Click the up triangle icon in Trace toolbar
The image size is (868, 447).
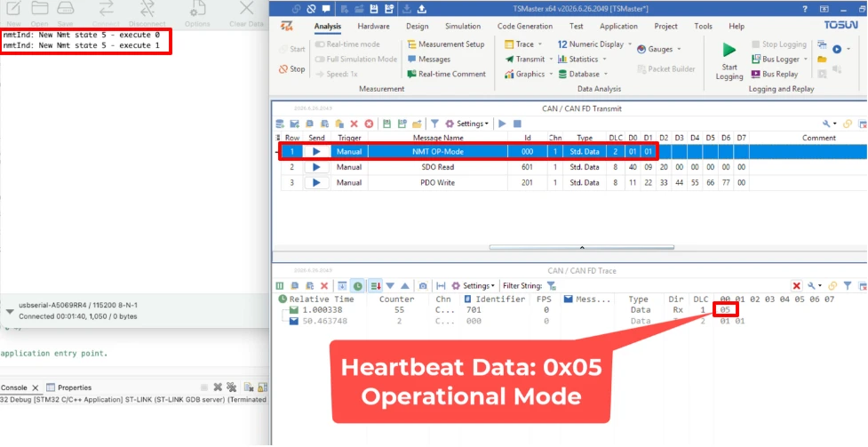pos(404,286)
